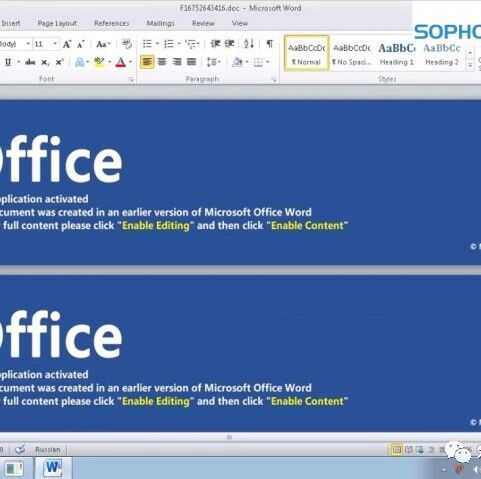Open the font color dropdown arrow
The width and height of the screenshot is (481, 479).
coord(130,62)
